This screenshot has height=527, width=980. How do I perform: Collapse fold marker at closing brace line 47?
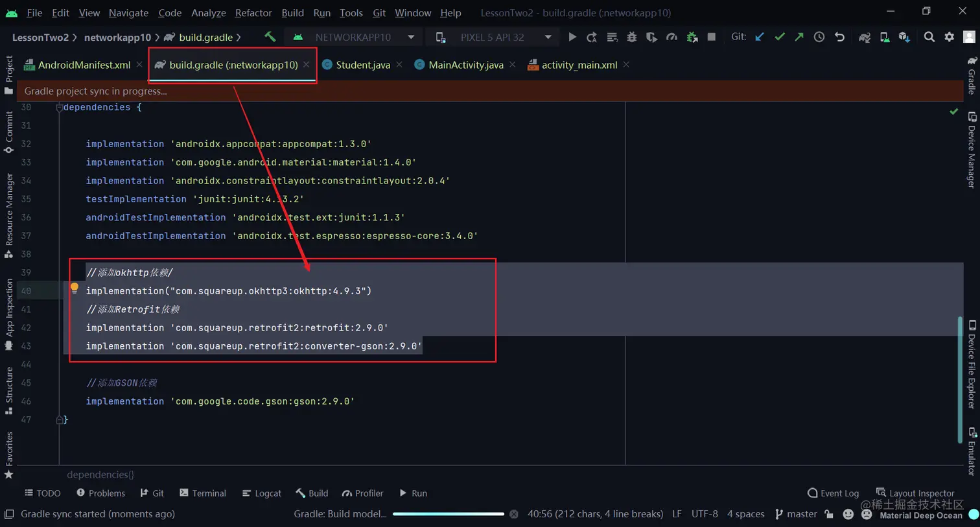(x=59, y=419)
